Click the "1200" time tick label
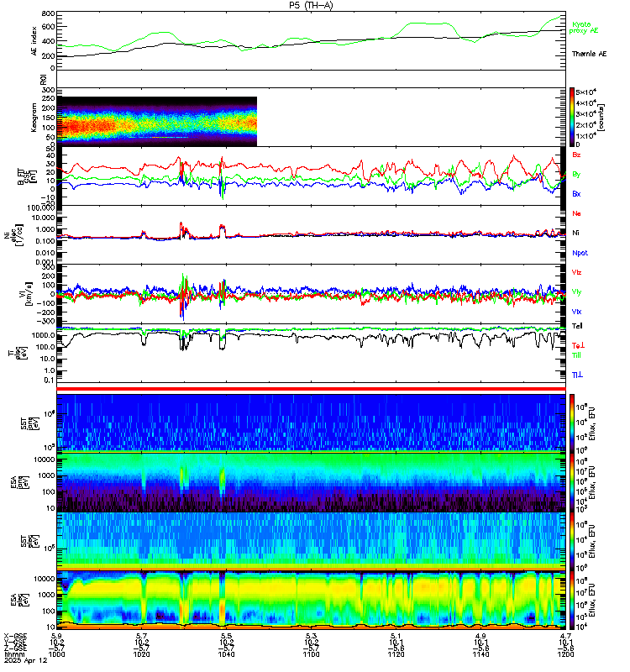 coord(565,654)
